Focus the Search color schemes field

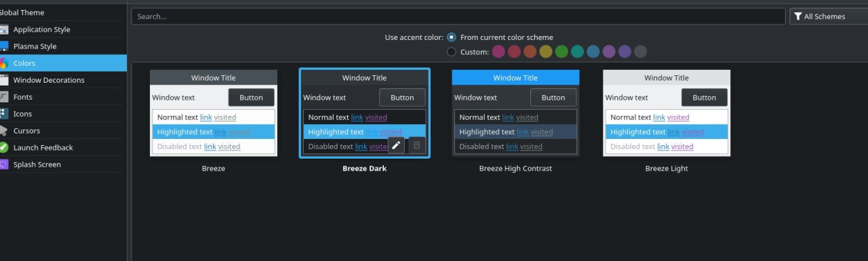[x=458, y=16]
